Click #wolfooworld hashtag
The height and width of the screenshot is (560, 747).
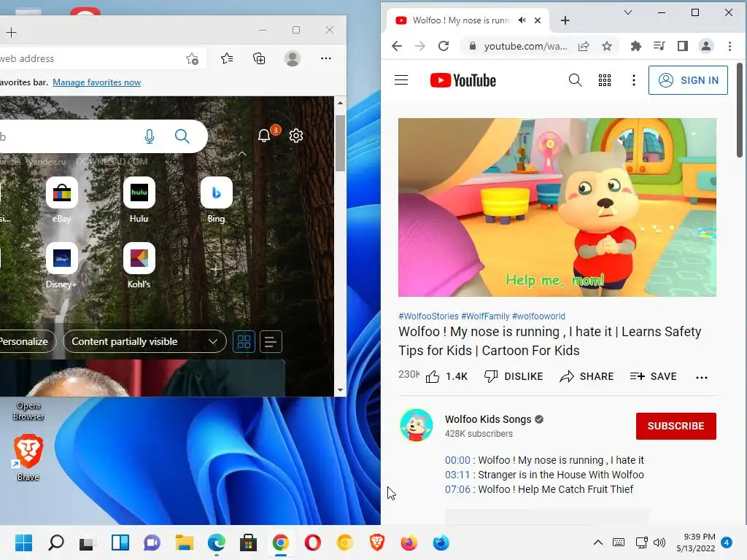(x=538, y=316)
